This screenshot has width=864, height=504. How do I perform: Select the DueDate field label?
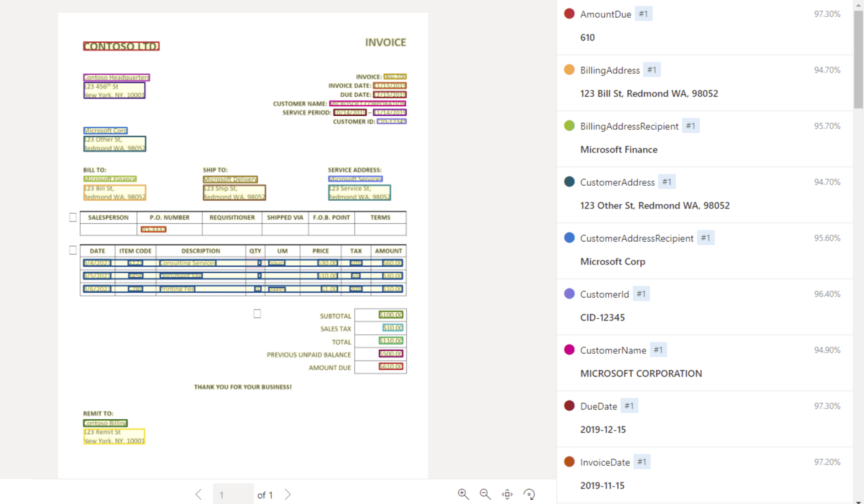599,407
